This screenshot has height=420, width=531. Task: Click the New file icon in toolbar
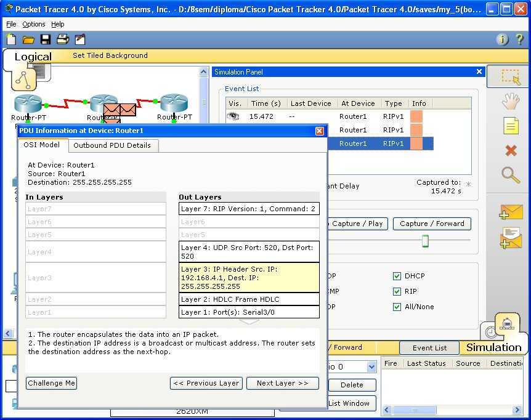coord(11,39)
